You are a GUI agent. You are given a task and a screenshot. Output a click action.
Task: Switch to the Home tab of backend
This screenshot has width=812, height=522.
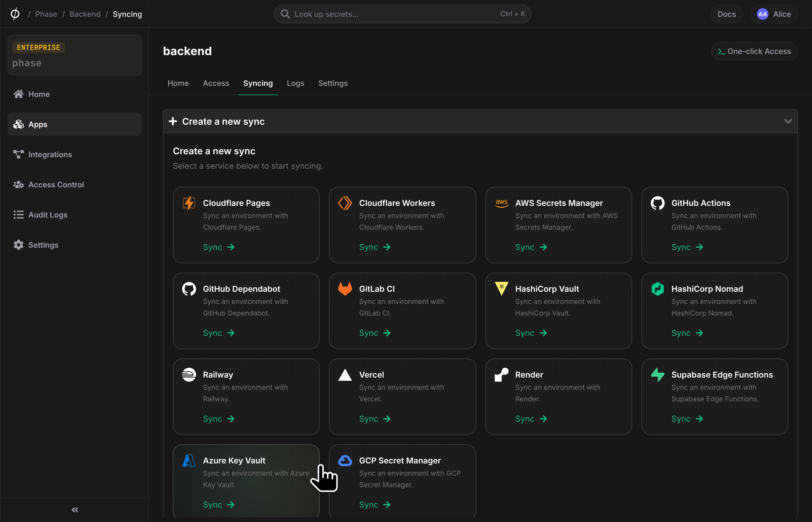coord(178,83)
